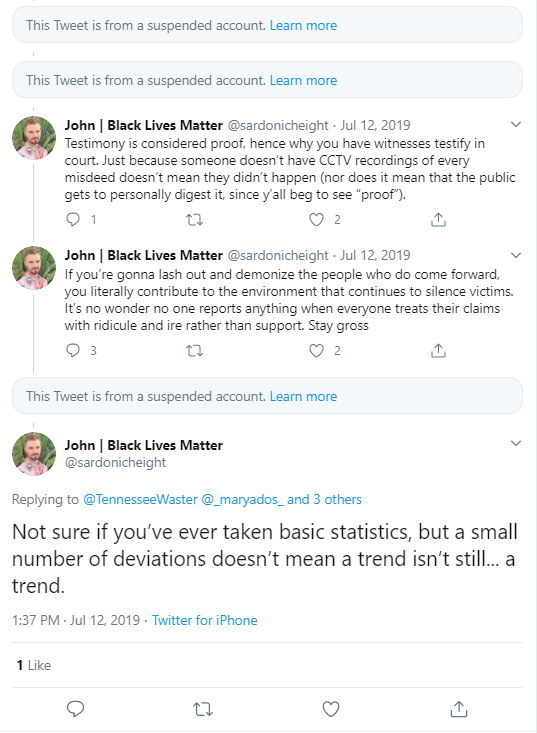Reply to the 'Testimony is considered proof' tweet
The height and width of the screenshot is (733, 537).
pos(73,219)
